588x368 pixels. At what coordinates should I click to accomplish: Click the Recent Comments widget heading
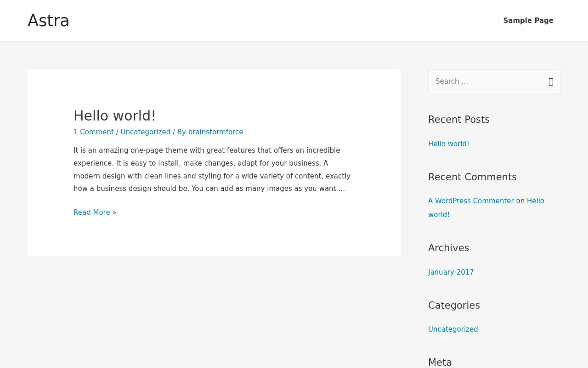pyautogui.click(x=472, y=177)
